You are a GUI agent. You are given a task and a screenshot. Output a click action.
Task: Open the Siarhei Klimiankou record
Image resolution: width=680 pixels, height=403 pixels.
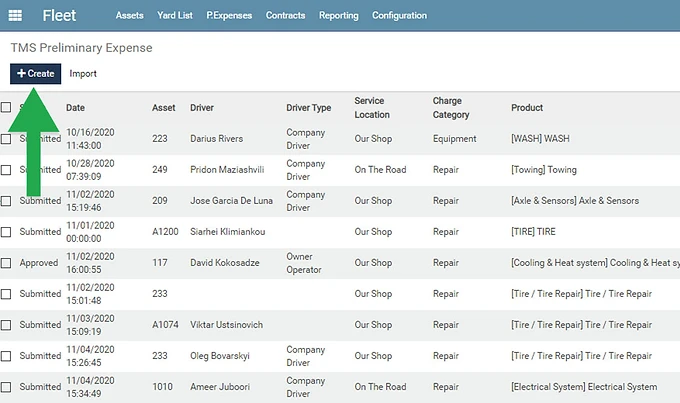tap(227, 232)
